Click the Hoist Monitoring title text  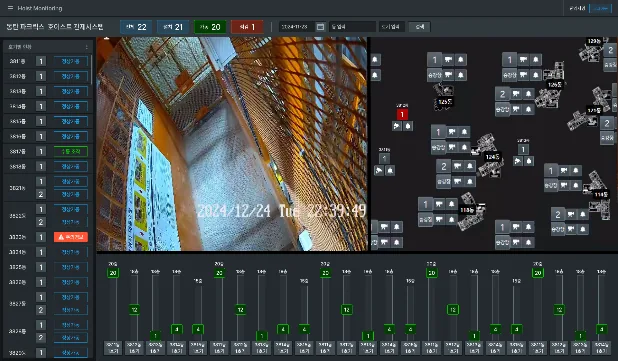[x=40, y=8]
